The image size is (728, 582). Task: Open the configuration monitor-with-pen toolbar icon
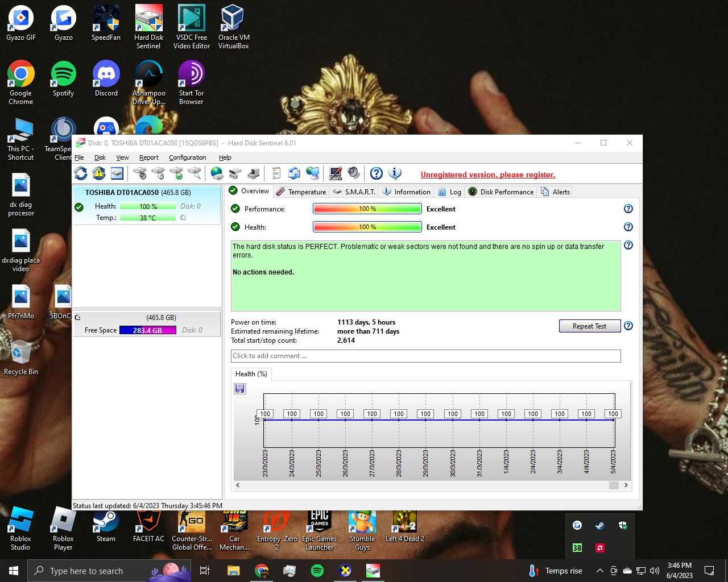pos(336,173)
